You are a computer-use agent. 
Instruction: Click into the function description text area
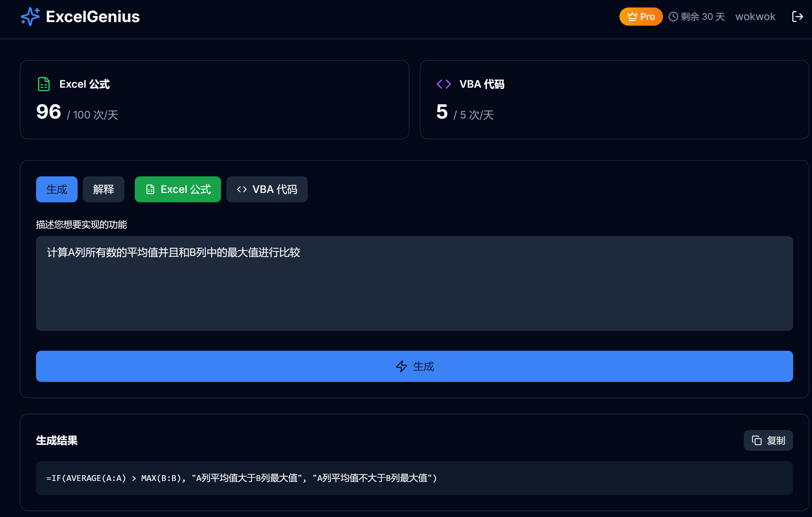coord(414,283)
